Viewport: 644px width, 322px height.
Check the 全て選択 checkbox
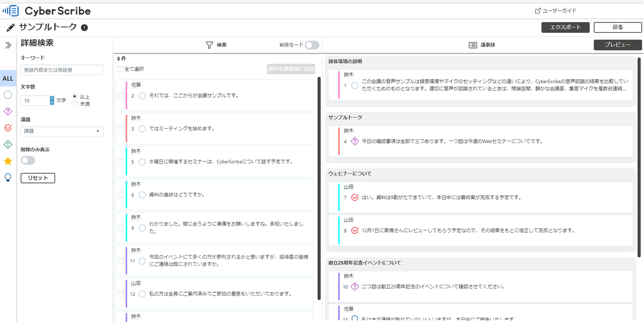pyautogui.click(x=119, y=69)
